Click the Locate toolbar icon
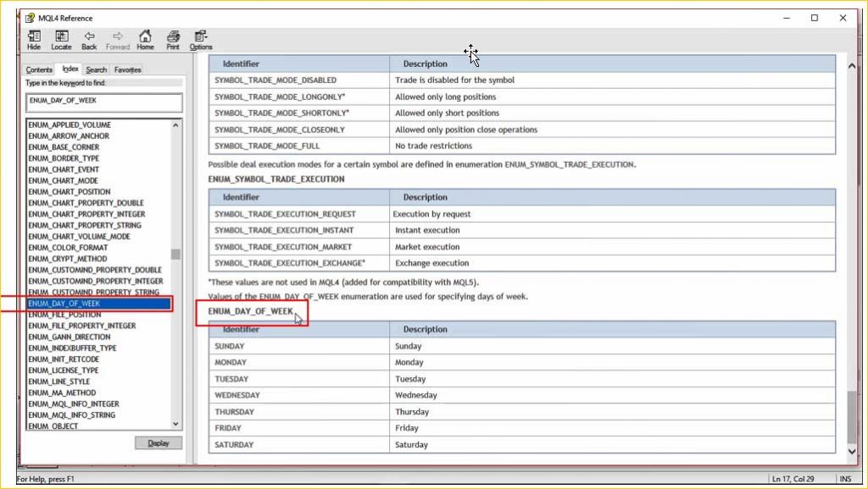 point(61,41)
